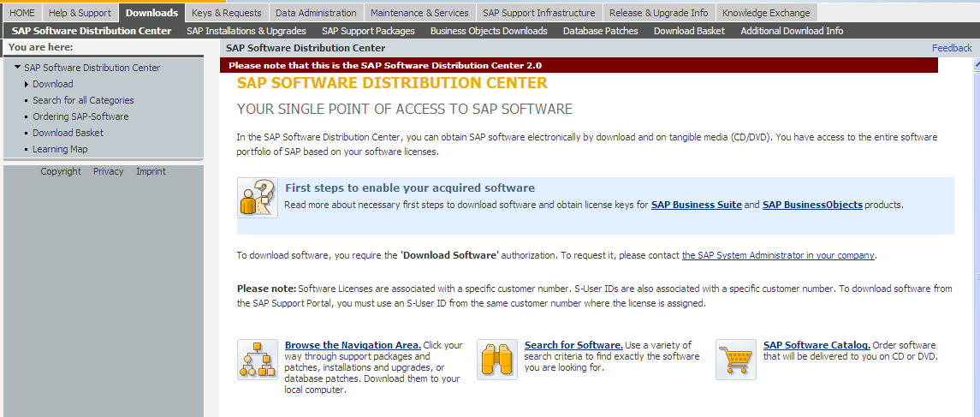
Task: Open Maintenance & Services tab
Action: coord(419,13)
